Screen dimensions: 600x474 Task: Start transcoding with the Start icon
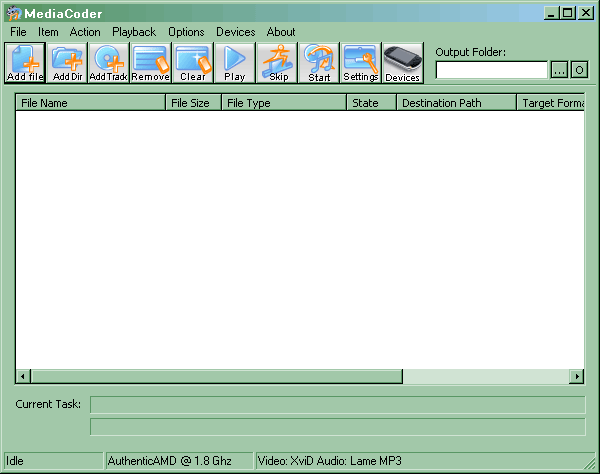pos(319,63)
